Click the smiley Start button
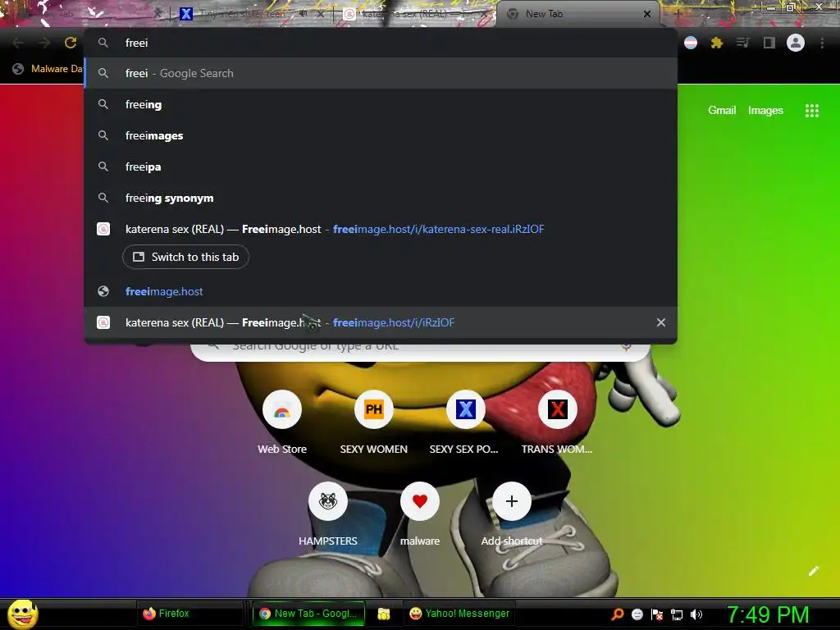The image size is (840, 630). (x=22, y=614)
